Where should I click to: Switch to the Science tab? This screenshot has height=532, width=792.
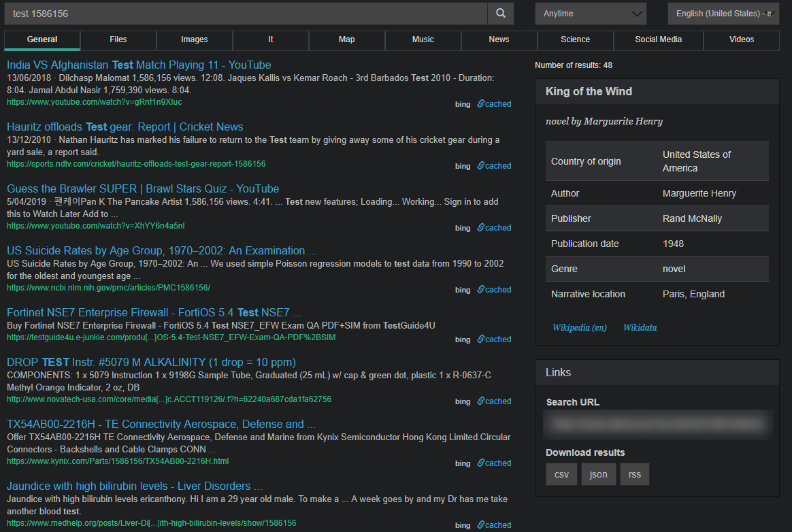[575, 40]
